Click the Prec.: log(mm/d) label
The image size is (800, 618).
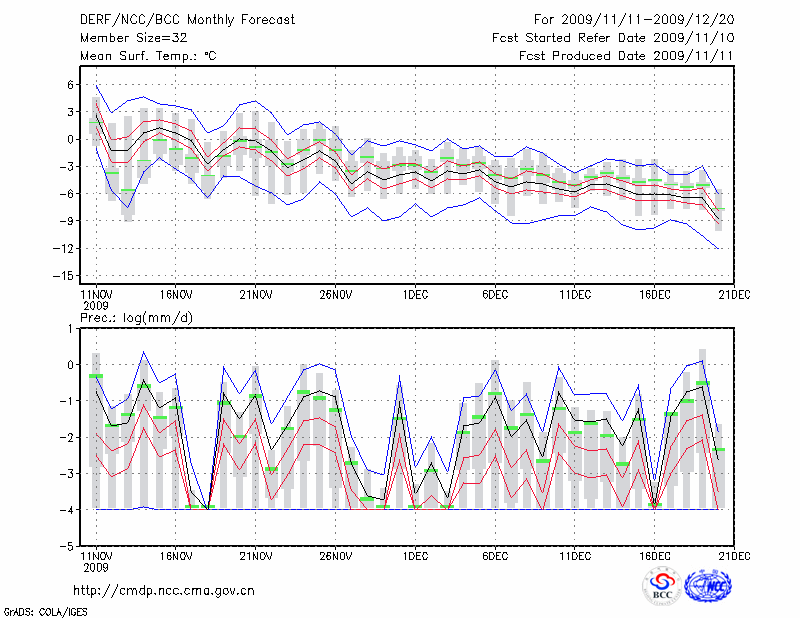134,318
